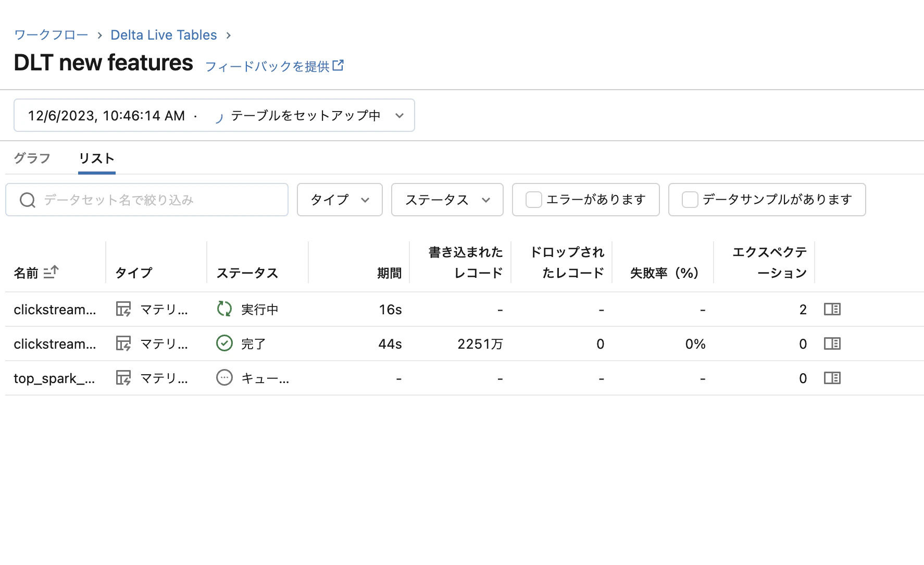Click the green completed check icon
The height and width of the screenshot is (565, 924).
coord(224,343)
